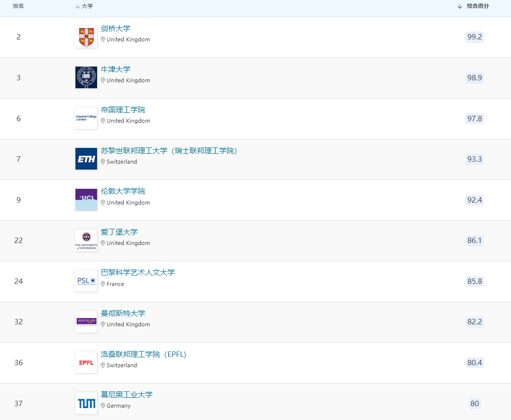Click the PSL university logo
Image resolution: width=511 pixels, height=420 pixels.
(x=86, y=281)
